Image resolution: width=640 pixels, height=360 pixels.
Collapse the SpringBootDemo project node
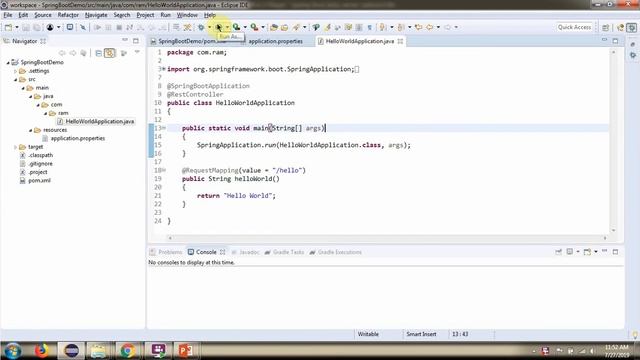click(8, 62)
